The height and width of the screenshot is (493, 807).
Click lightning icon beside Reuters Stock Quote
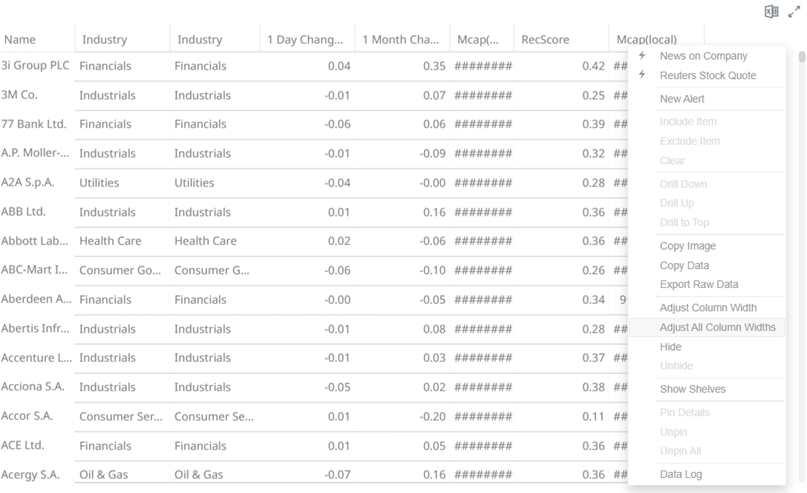point(642,76)
